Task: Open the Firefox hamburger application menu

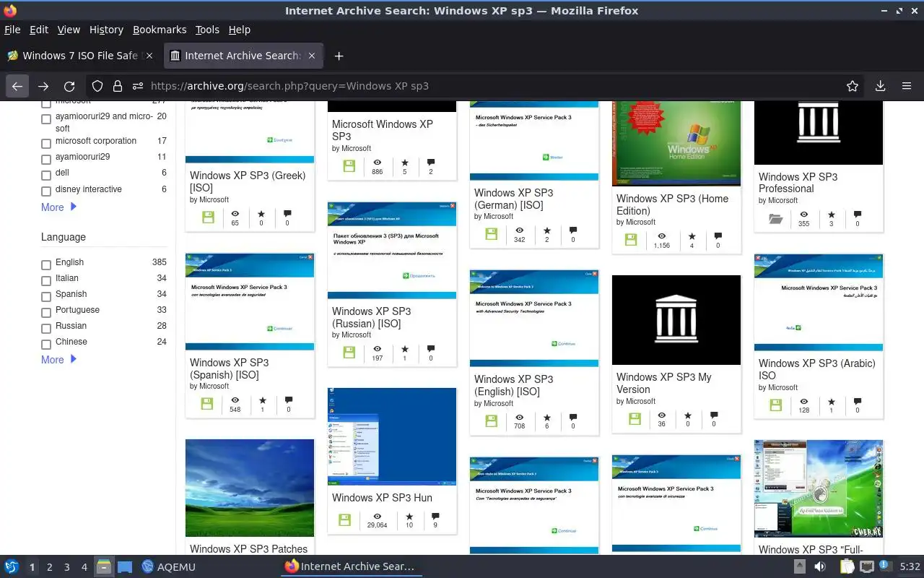Action: [905, 86]
